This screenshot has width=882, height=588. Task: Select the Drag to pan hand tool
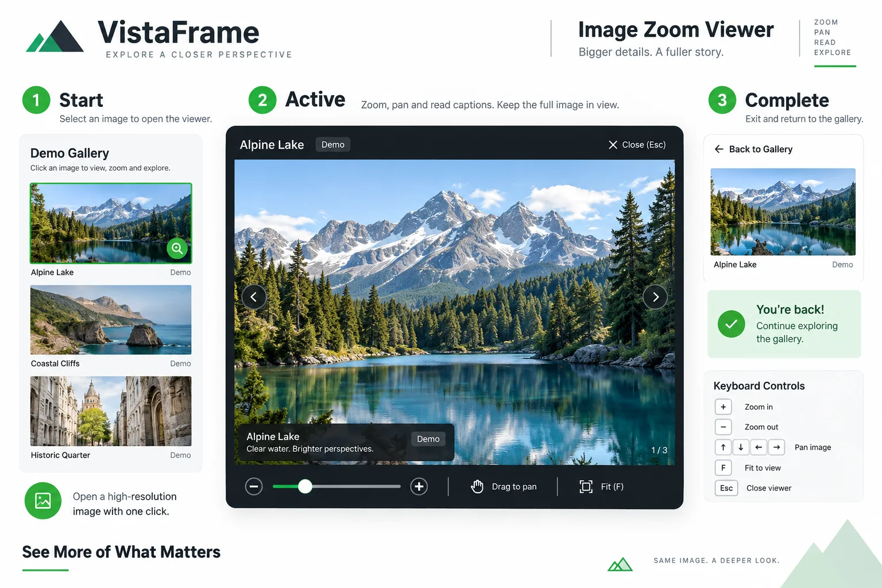[x=477, y=486]
